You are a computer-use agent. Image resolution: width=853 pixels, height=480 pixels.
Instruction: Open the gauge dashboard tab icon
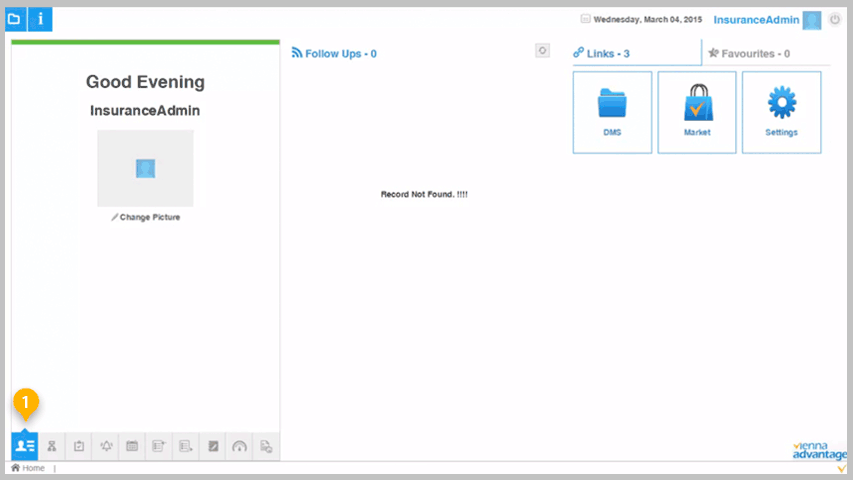click(239, 446)
